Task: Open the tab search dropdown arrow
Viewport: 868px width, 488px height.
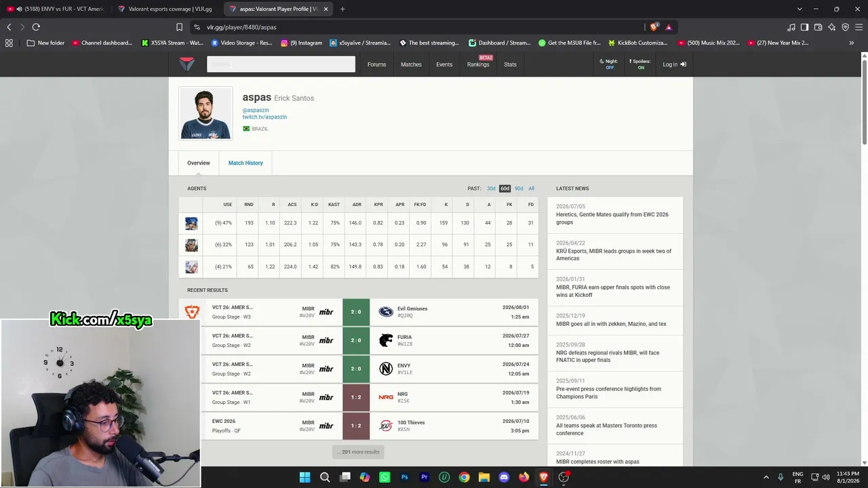Action: click(x=800, y=9)
